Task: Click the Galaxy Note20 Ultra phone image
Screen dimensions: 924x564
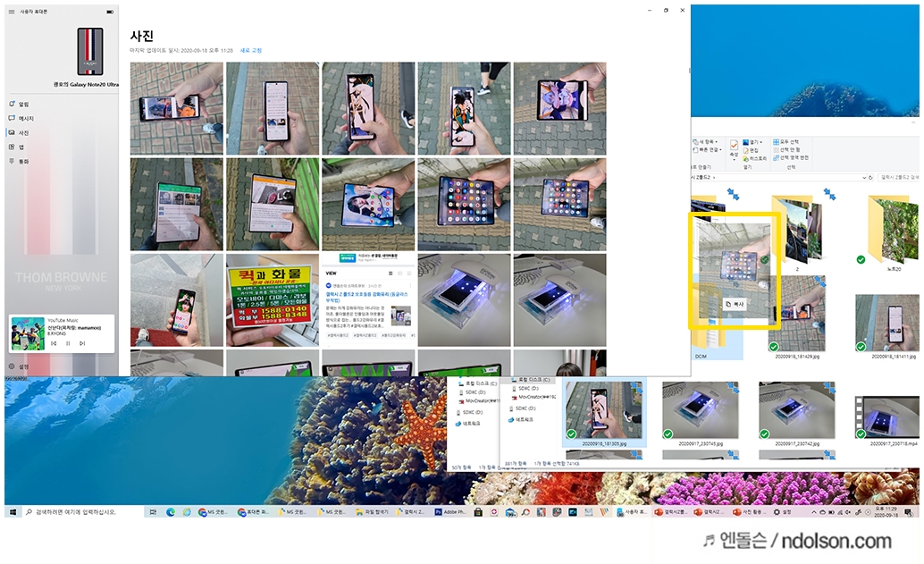Action: (x=90, y=51)
